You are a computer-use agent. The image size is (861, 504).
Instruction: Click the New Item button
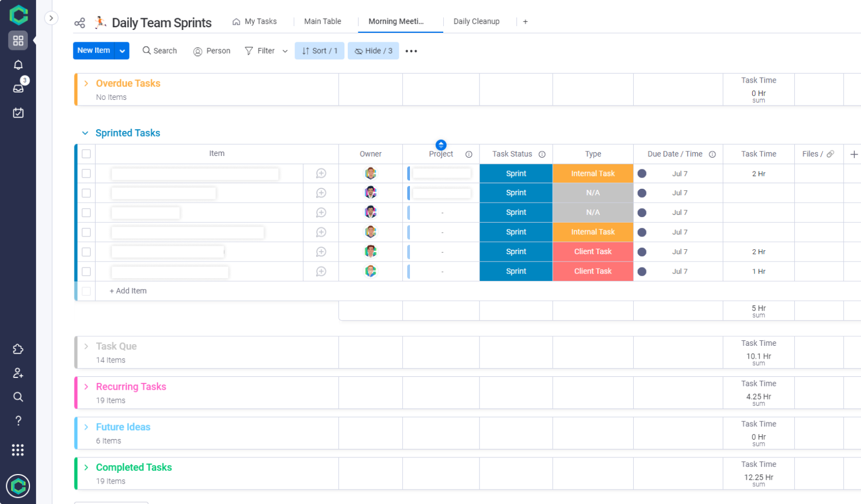(93, 51)
